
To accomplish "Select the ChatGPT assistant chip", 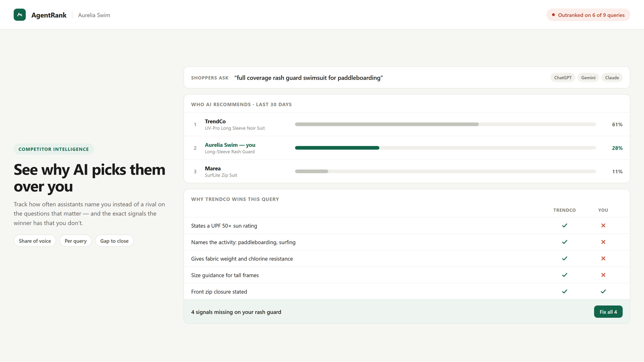I will pos(563,78).
